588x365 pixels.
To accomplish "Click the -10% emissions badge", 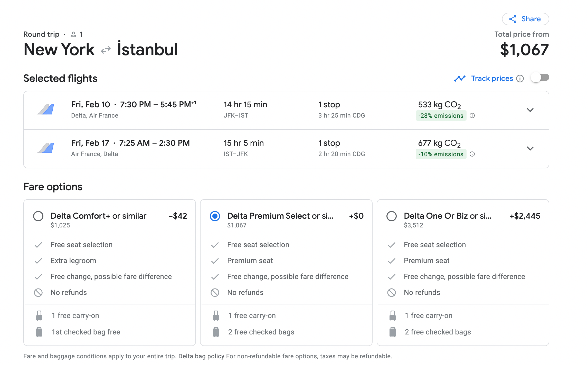I will 441,154.
